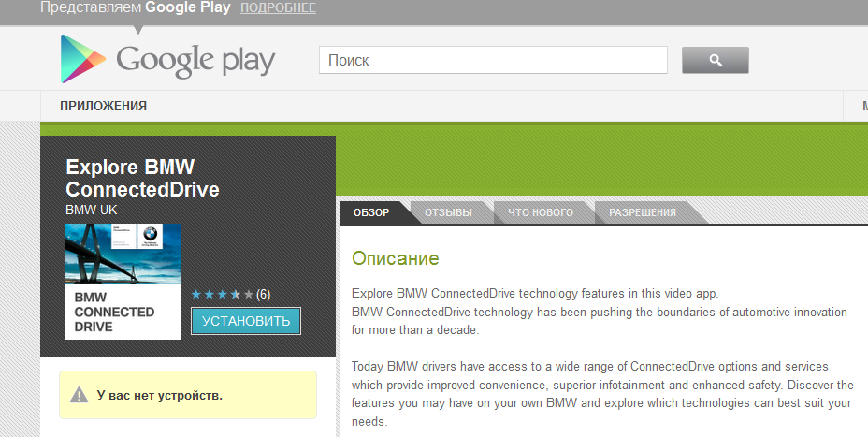Click the (6) ratings count
Viewport: 868px width, 437px height.
pos(264,294)
